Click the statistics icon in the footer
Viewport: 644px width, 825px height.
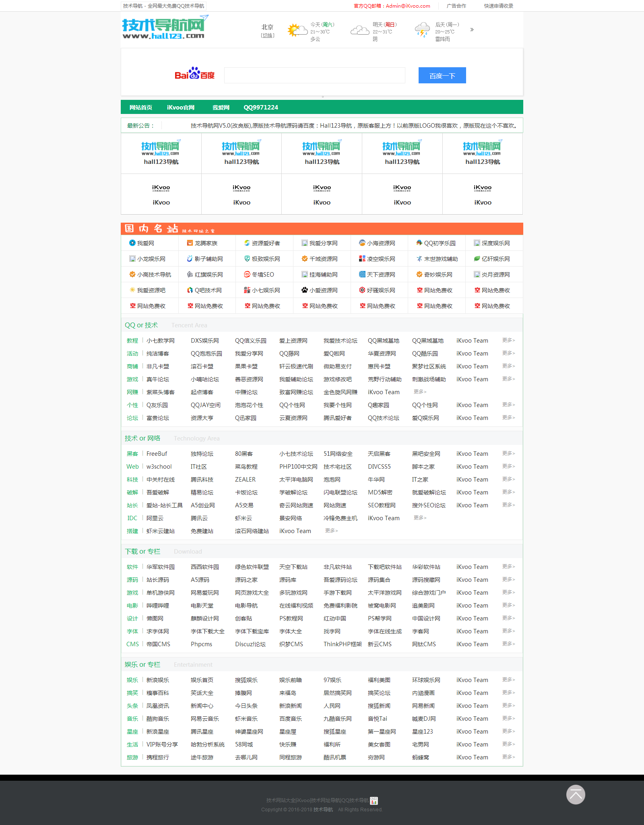tap(374, 800)
